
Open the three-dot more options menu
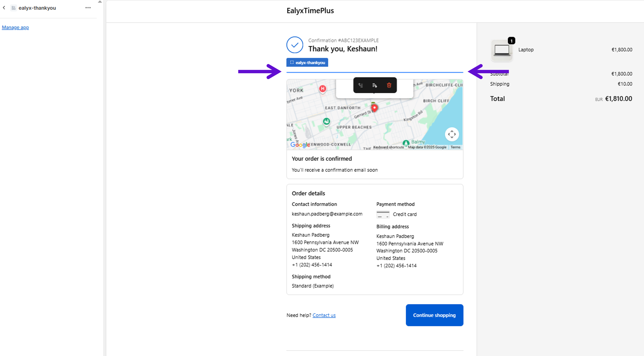point(88,8)
